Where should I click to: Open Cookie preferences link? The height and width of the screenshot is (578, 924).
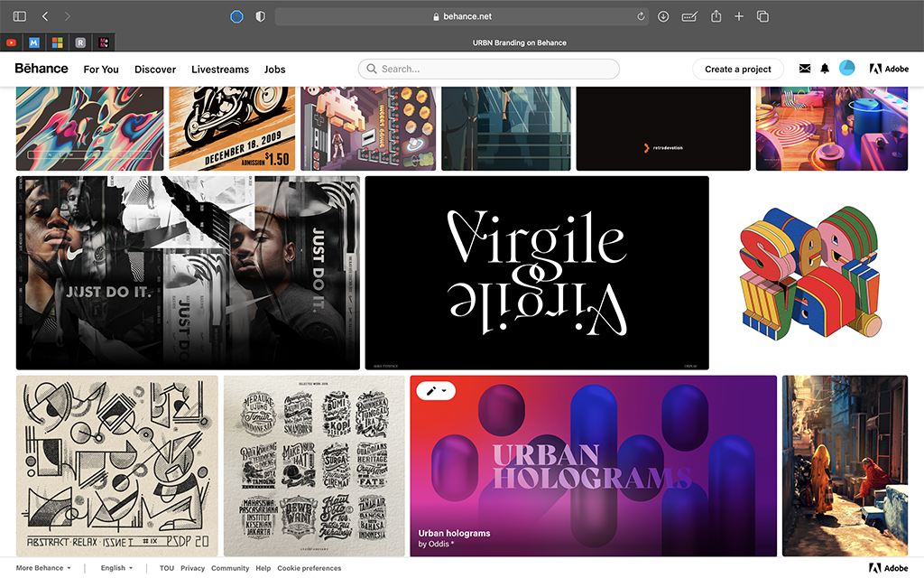(x=309, y=568)
